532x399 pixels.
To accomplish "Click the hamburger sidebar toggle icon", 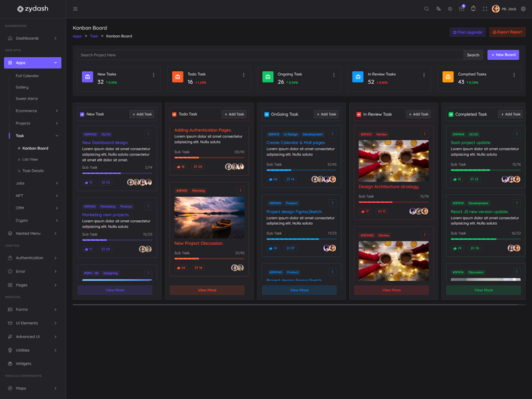I will pyautogui.click(x=75, y=9).
